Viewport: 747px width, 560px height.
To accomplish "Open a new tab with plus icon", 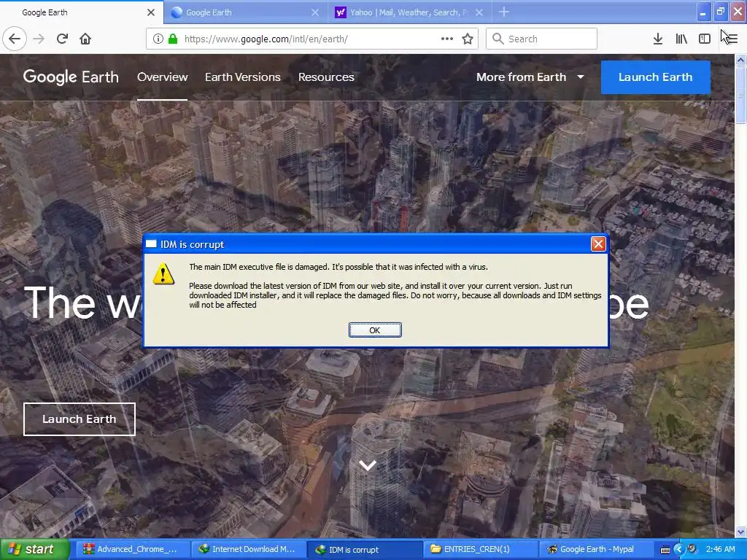I will (x=504, y=12).
